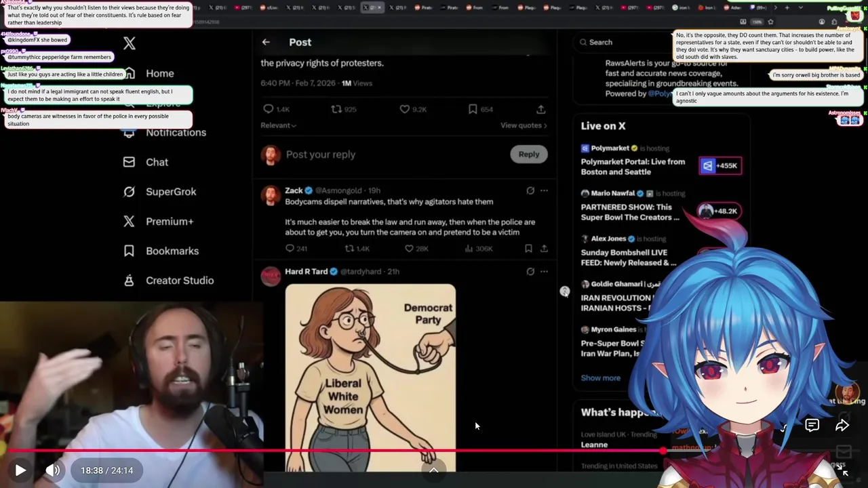Image resolution: width=868 pixels, height=488 pixels.
Task: Open Home in X sidebar
Action: [x=160, y=73]
